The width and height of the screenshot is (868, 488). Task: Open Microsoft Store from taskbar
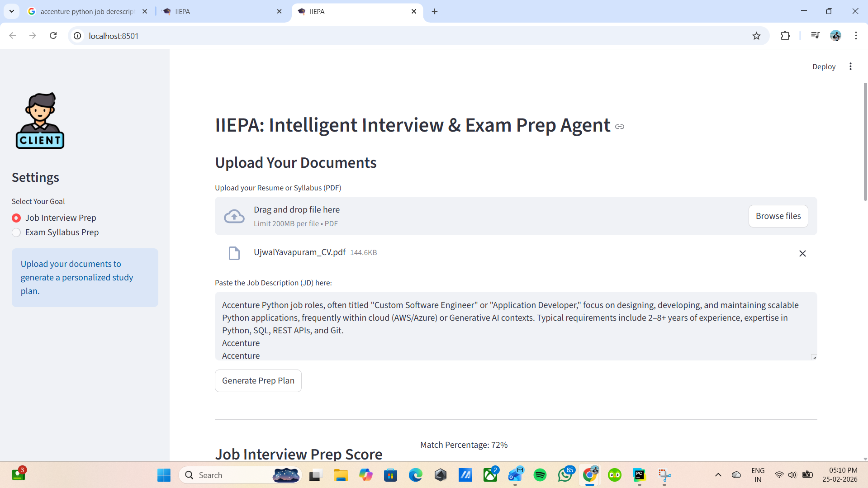(x=390, y=475)
